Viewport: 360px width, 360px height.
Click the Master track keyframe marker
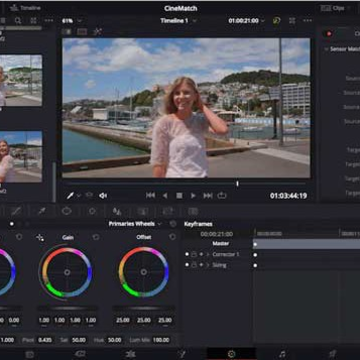click(x=255, y=244)
